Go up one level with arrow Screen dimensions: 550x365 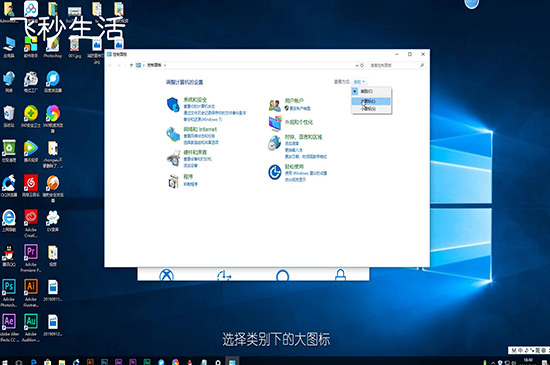131,65
